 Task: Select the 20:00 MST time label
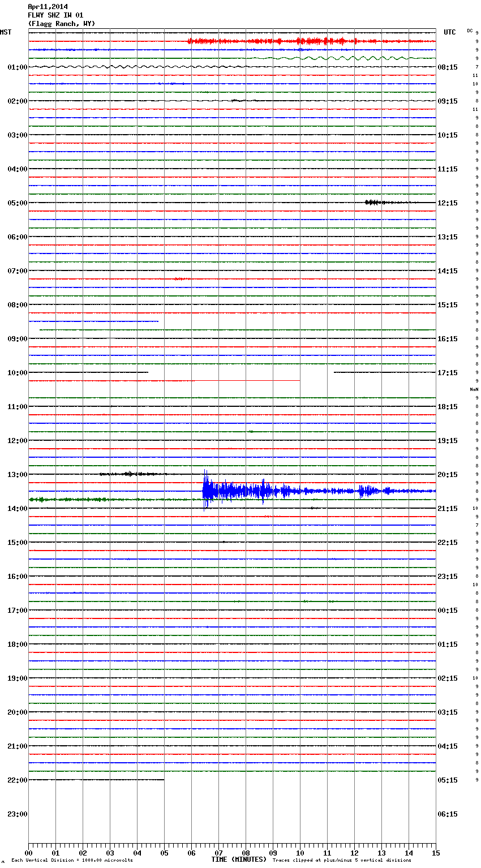[x=18, y=712]
